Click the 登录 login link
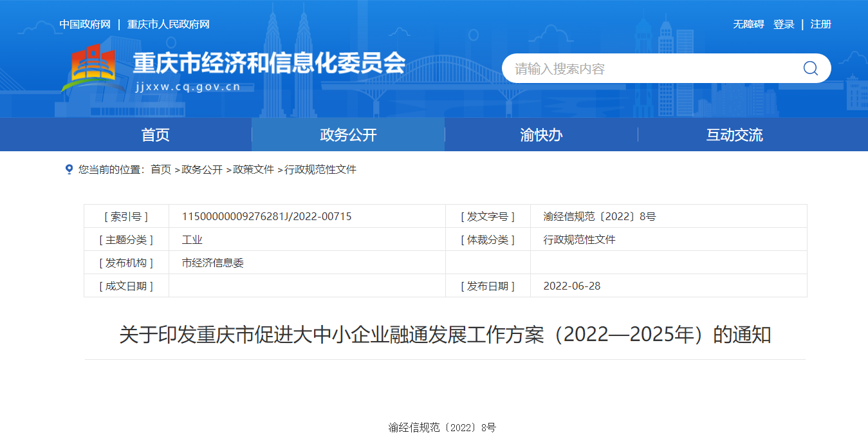The width and height of the screenshot is (868, 446). tap(784, 24)
